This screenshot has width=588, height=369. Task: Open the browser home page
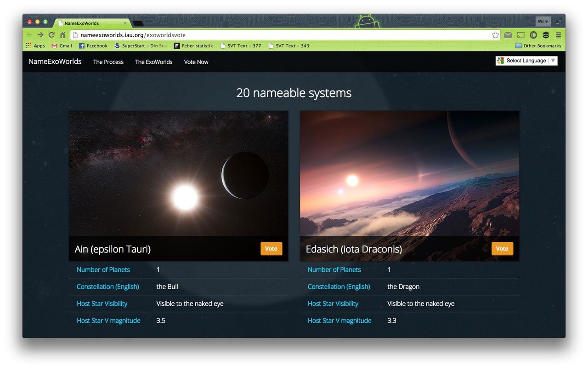click(62, 34)
